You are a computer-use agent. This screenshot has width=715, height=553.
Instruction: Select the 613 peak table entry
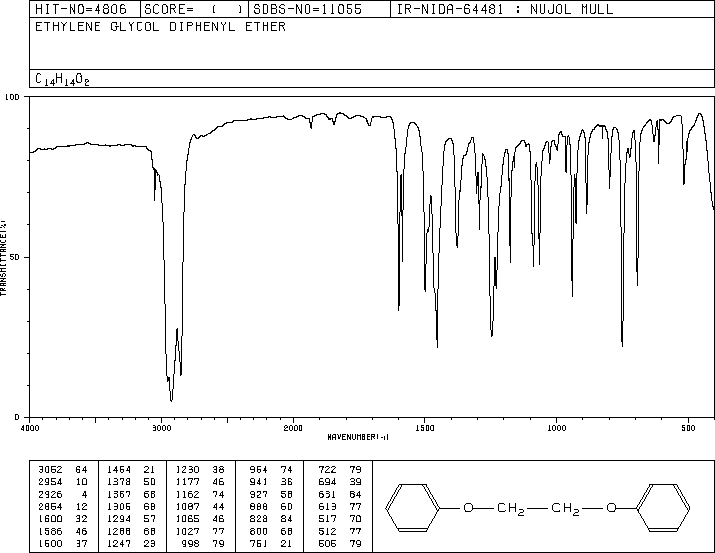340,506
